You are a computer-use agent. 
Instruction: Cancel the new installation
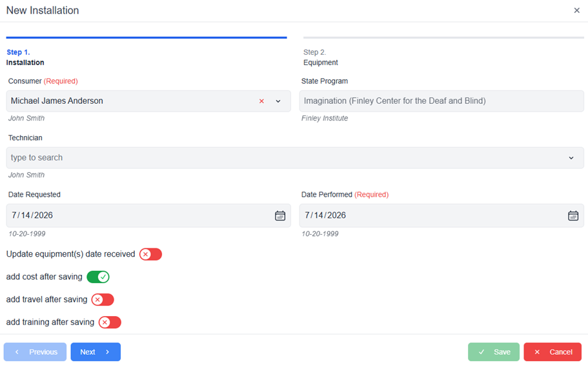(553, 352)
